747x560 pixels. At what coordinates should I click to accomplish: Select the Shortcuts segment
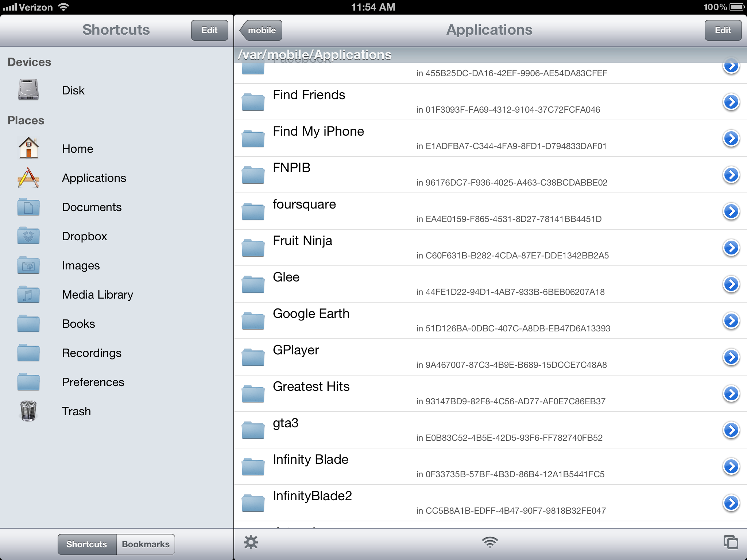87,544
